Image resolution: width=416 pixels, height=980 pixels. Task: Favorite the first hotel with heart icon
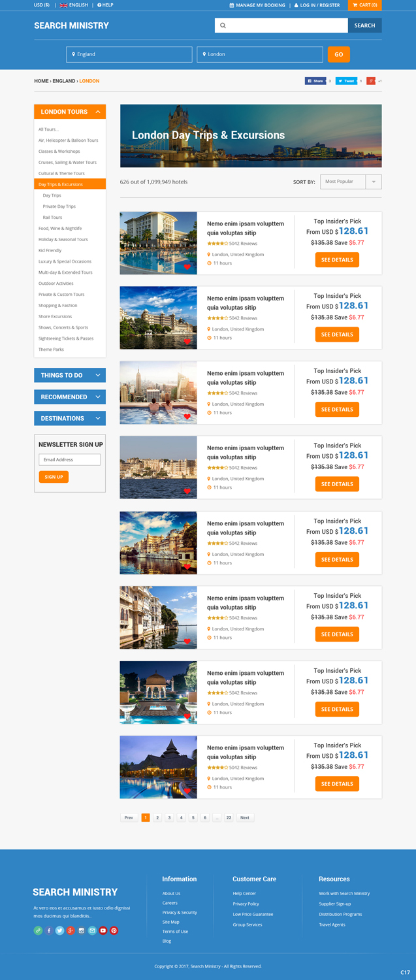pos(187,267)
